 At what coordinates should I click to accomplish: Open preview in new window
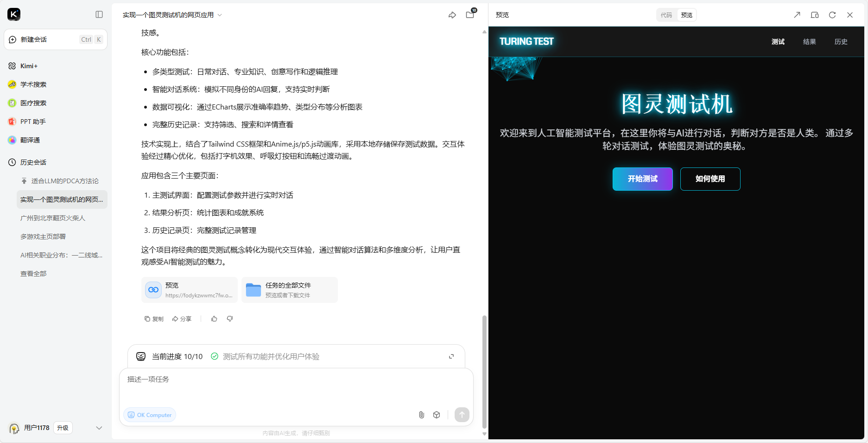pyautogui.click(x=797, y=15)
